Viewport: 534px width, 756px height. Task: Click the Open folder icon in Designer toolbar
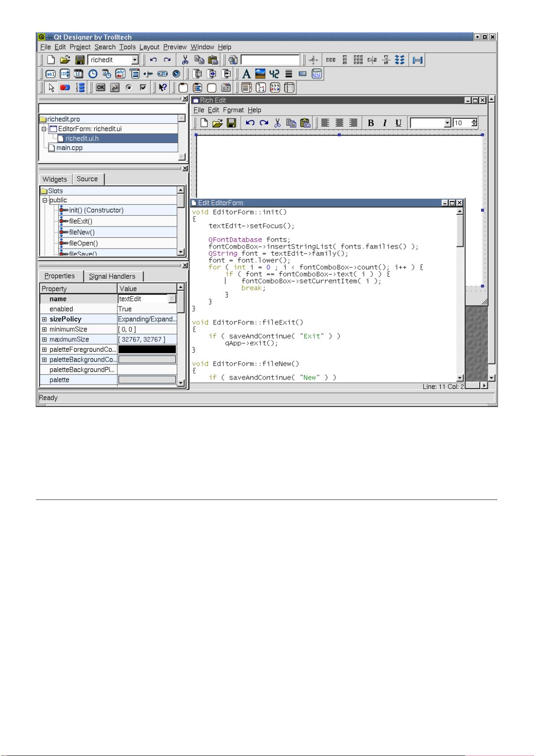(65, 60)
